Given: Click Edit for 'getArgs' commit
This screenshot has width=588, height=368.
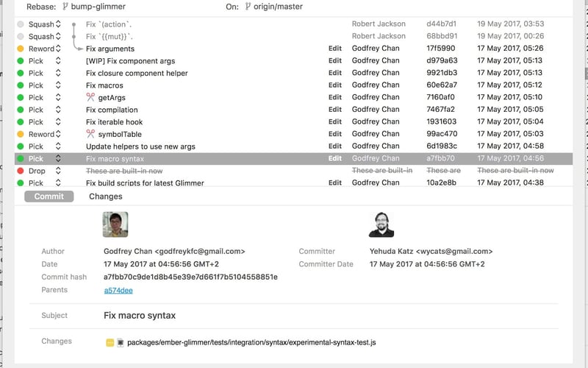Looking at the screenshot, I should (335, 97).
